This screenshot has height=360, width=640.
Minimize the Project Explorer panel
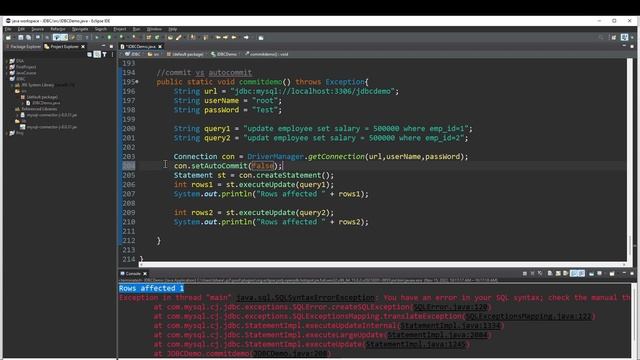103,46
